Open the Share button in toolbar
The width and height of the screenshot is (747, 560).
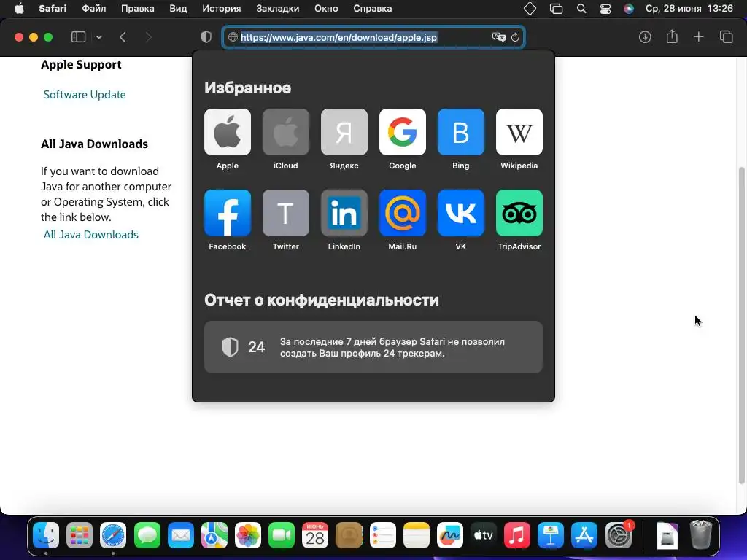672,36
